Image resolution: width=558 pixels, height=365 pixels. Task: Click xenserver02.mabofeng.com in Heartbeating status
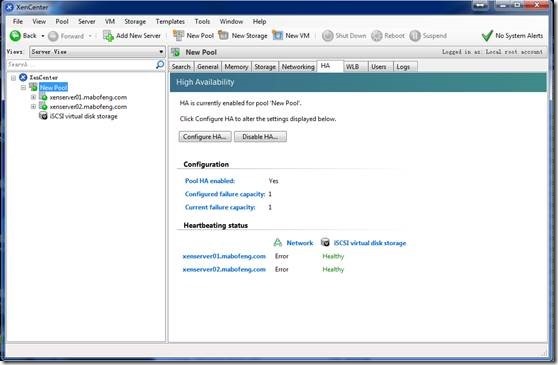point(224,269)
